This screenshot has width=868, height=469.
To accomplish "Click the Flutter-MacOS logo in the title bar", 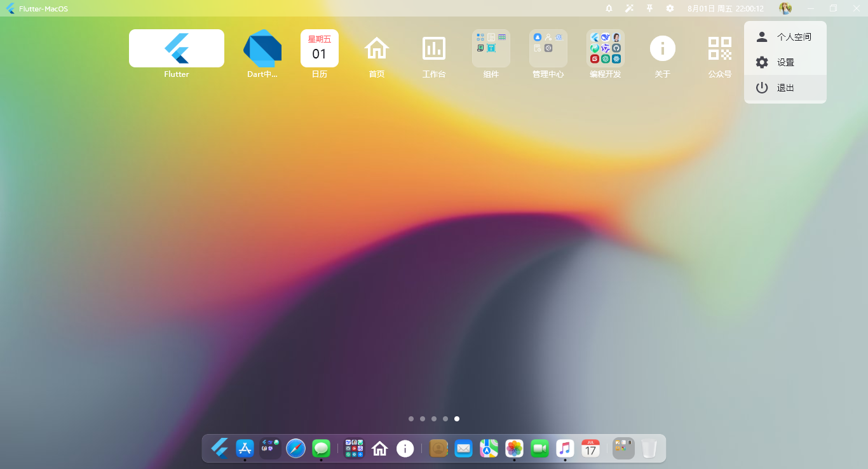I will point(10,8).
